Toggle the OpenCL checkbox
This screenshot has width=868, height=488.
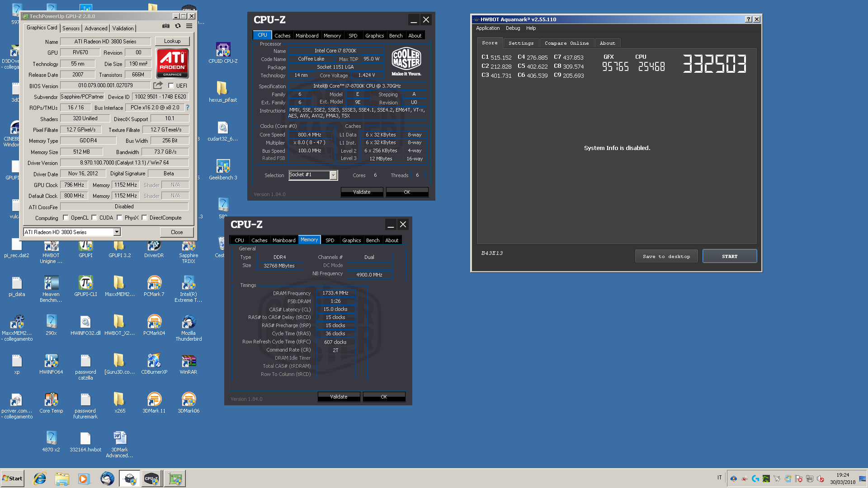66,217
